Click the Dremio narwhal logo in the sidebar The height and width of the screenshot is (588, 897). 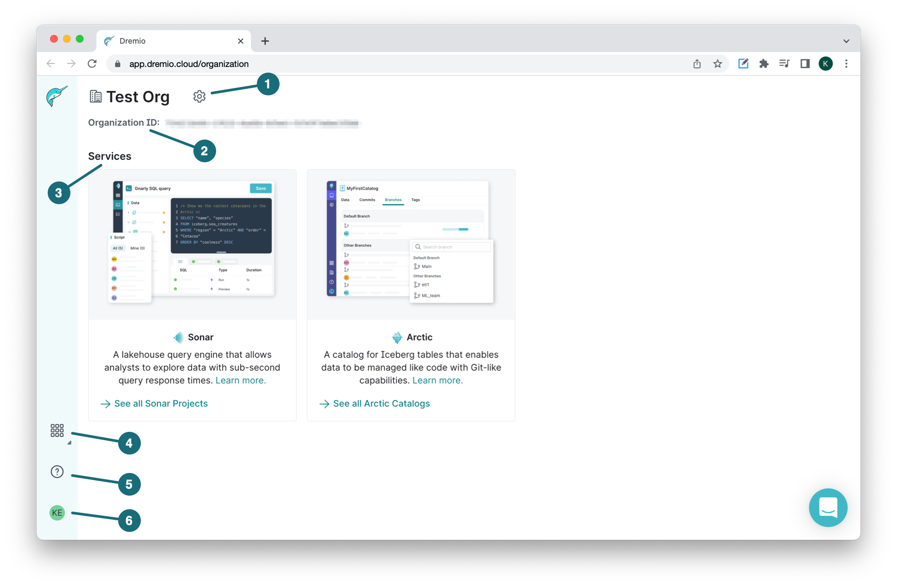pyautogui.click(x=56, y=96)
